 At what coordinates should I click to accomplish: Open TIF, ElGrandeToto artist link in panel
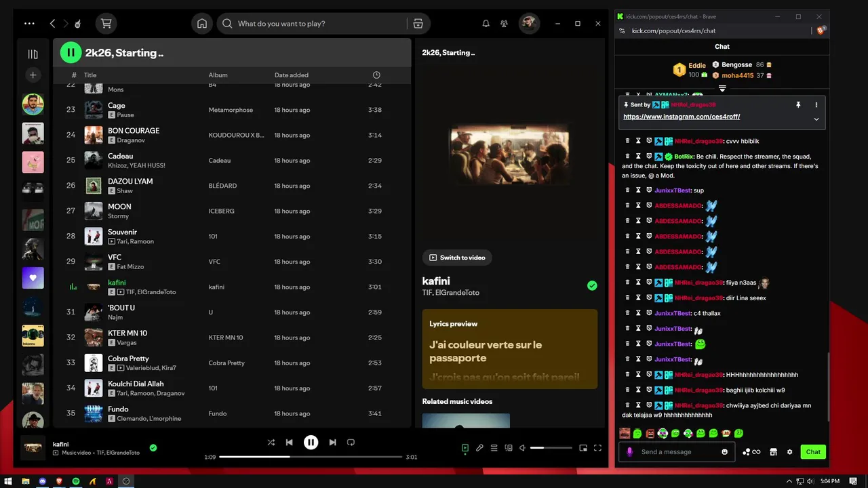pyautogui.click(x=451, y=293)
